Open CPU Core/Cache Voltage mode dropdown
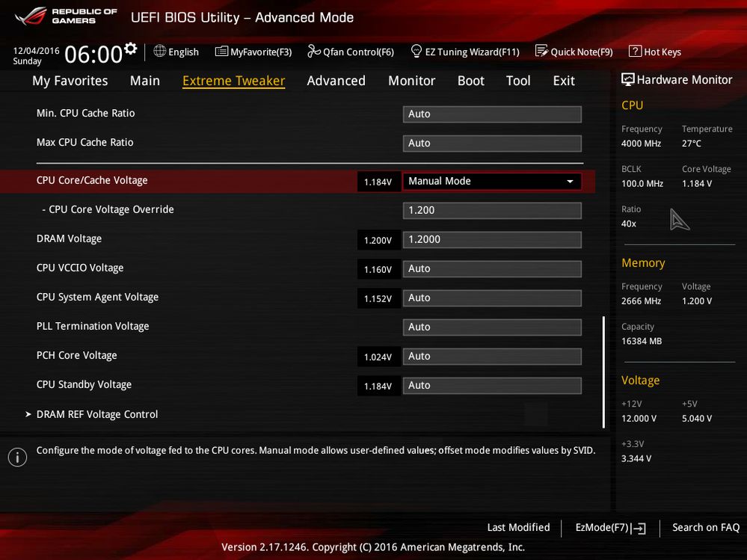747x560 pixels. click(x=492, y=182)
